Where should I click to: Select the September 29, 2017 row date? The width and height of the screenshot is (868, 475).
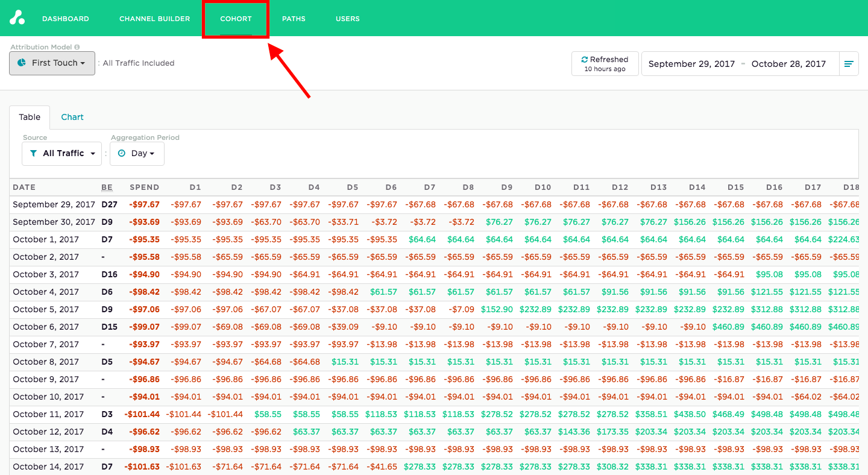(x=54, y=204)
